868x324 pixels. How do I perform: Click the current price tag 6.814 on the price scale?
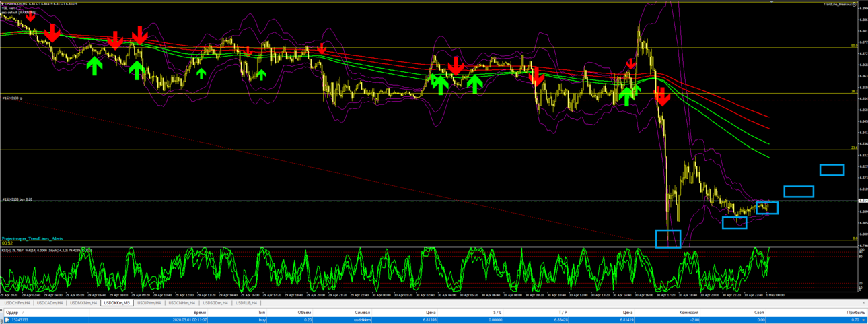pyautogui.click(x=863, y=201)
